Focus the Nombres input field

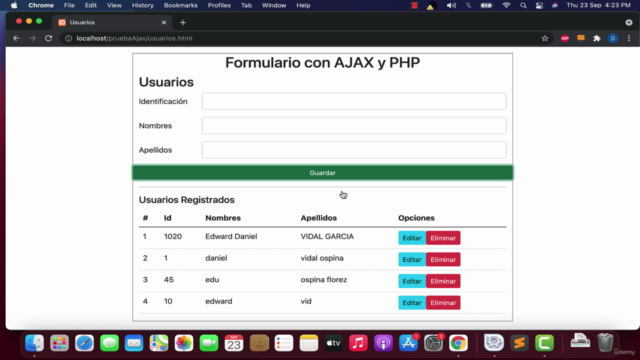click(x=354, y=126)
